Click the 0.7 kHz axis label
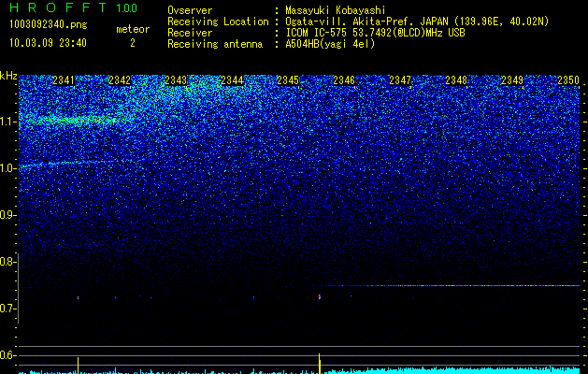 [7, 309]
